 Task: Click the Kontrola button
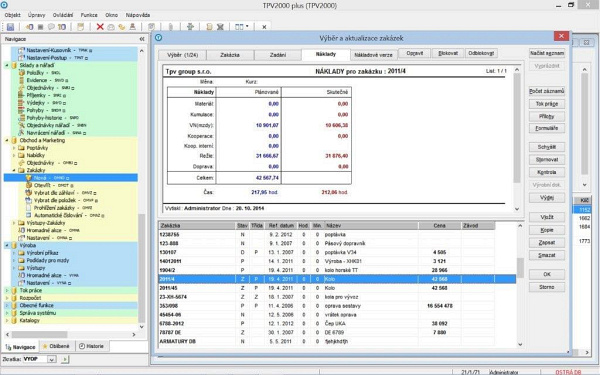tap(547, 172)
